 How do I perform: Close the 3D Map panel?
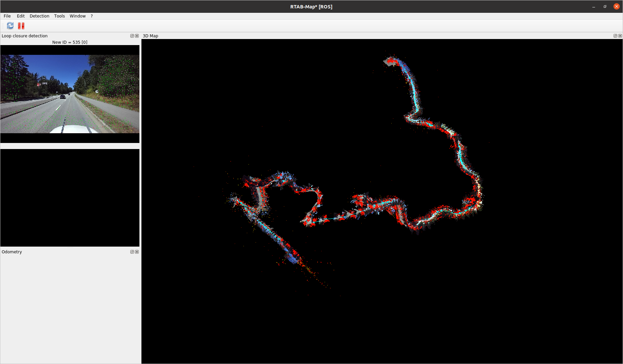[620, 36]
